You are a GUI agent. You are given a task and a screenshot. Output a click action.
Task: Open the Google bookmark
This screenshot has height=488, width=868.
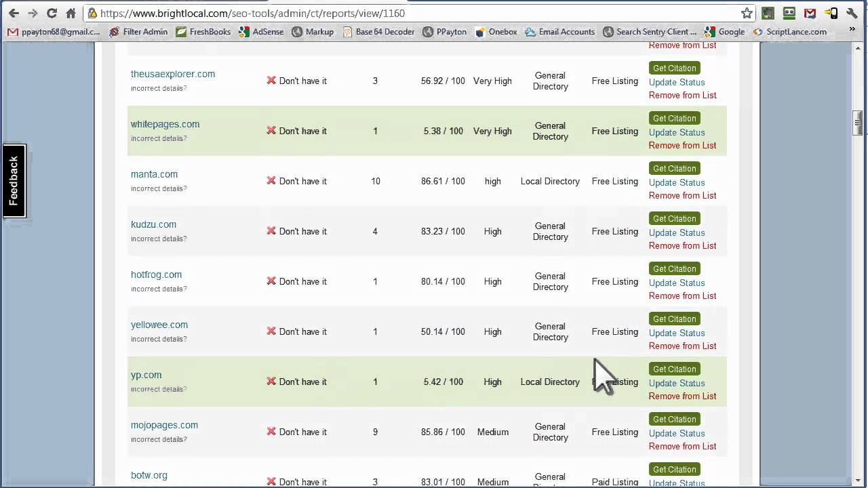[x=724, y=32]
